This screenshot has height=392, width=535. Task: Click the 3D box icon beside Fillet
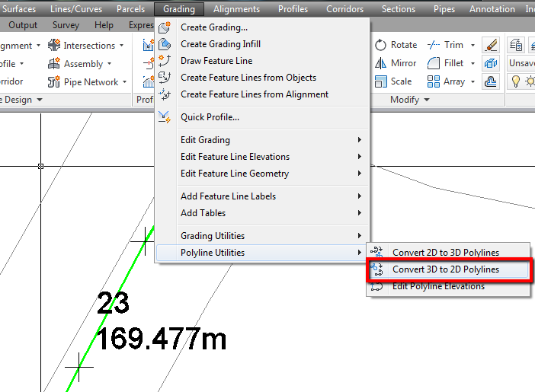[491, 63]
